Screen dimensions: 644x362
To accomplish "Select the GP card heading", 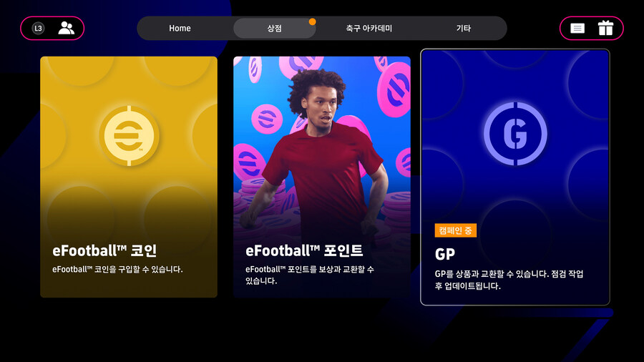I will tap(445, 254).
